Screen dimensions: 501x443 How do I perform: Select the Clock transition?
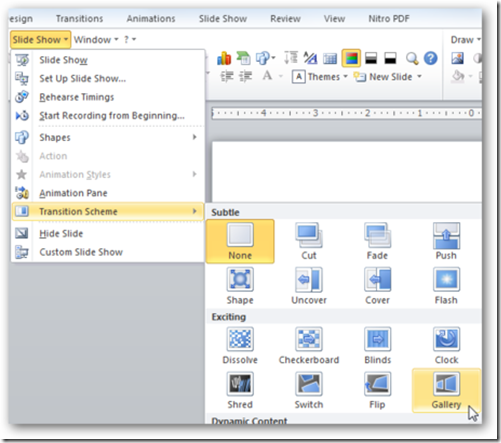[x=446, y=346]
